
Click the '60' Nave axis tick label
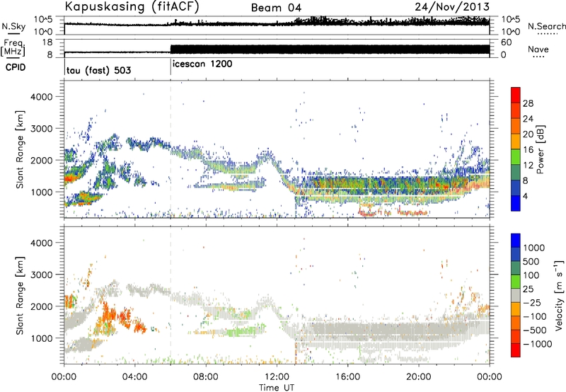506,42
